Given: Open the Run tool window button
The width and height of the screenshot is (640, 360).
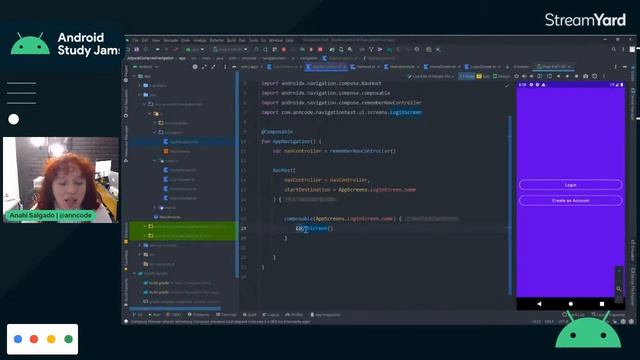Looking at the screenshot, I should coord(154,315).
